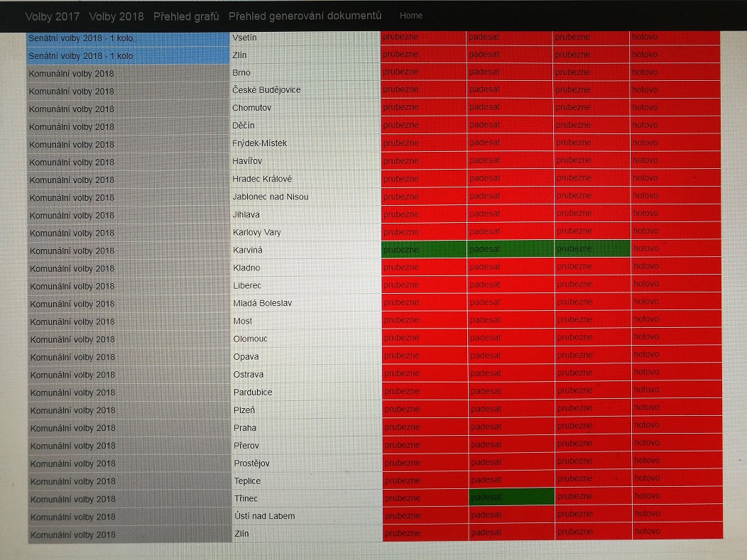Open the Volby 2017 menu item
Screen dimensions: 747x560
pyautogui.click(x=53, y=16)
